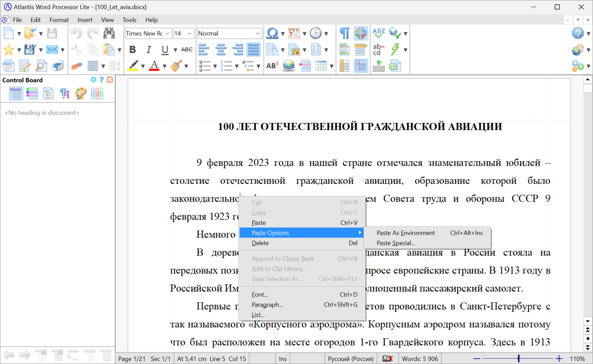593x364 pixels.
Task: Select Paste As Environment
Action: click(x=406, y=233)
